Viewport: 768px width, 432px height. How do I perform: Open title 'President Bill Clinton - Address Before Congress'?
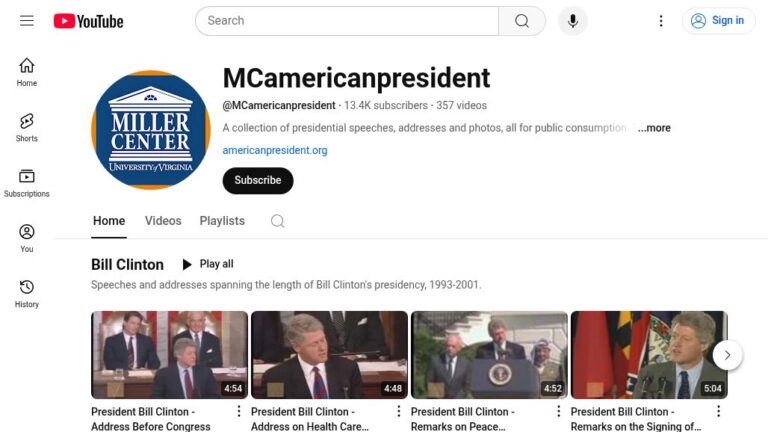click(151, 419)
